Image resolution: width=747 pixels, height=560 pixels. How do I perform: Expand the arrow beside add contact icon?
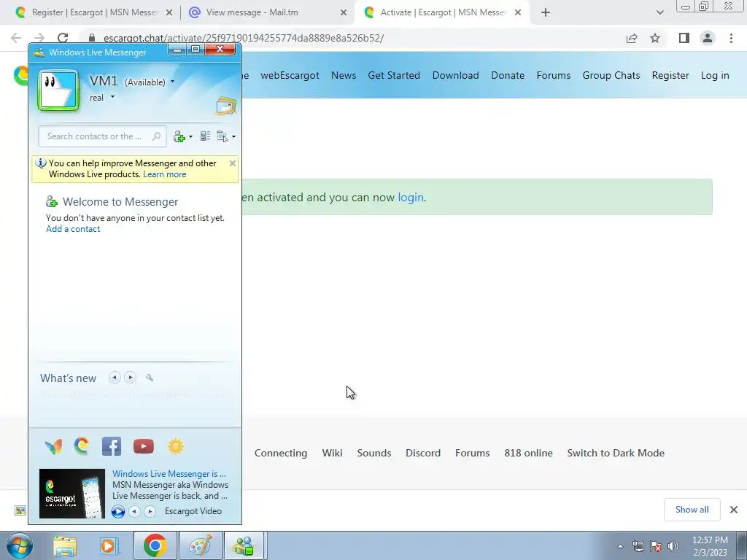pos(190,136)
